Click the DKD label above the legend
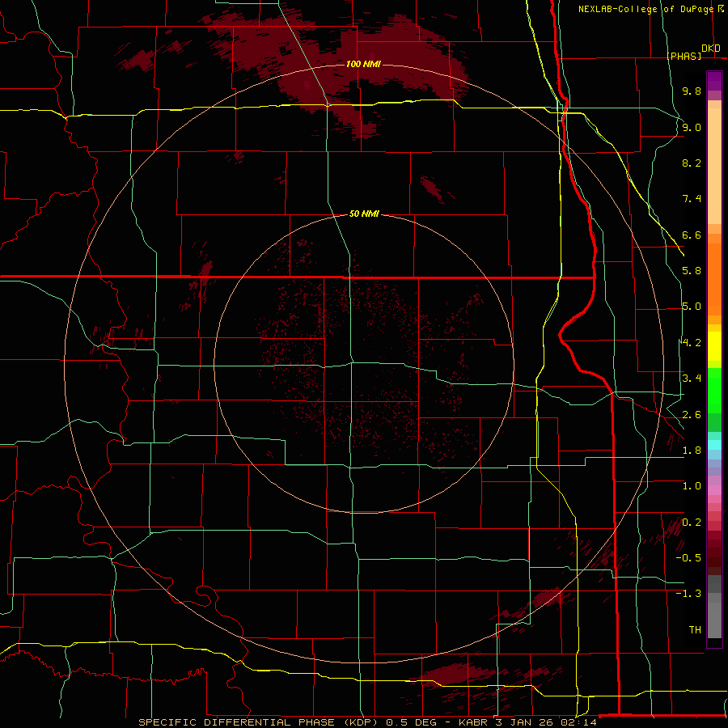 click(711, 49)
